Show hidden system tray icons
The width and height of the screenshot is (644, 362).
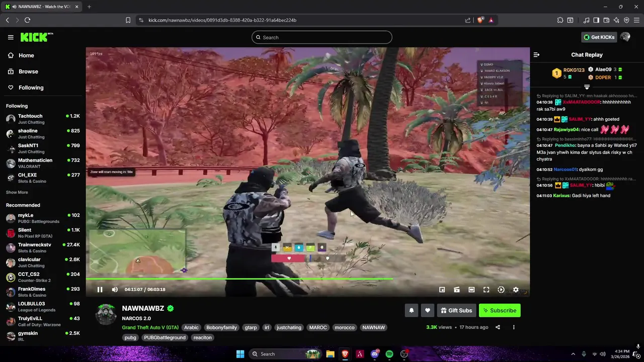point(573,354)
